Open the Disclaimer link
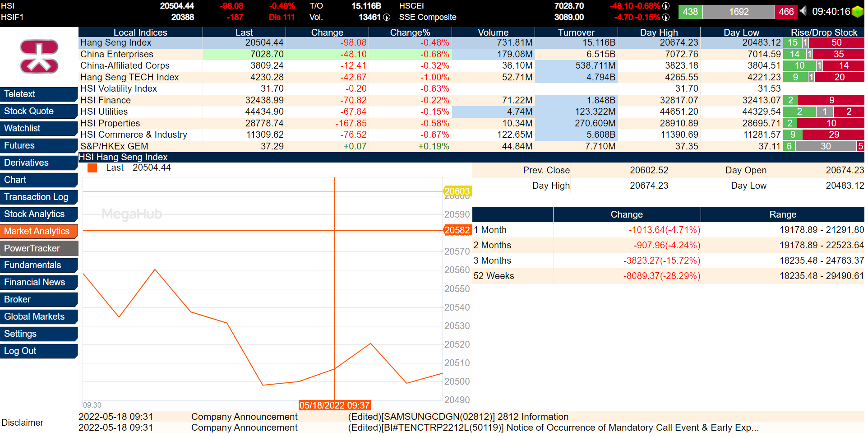The width and height of the screenshot is (868, 437). pos(22,423)
